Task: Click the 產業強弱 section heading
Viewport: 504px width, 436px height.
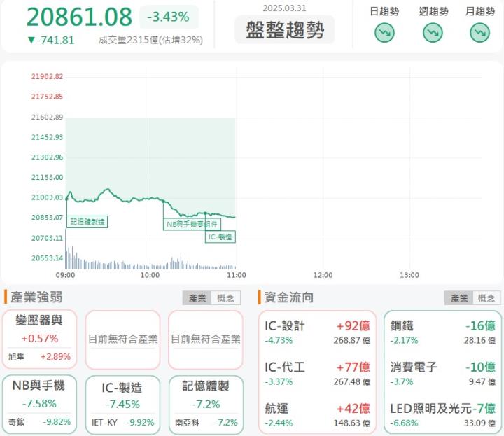Action: (36, 297)
